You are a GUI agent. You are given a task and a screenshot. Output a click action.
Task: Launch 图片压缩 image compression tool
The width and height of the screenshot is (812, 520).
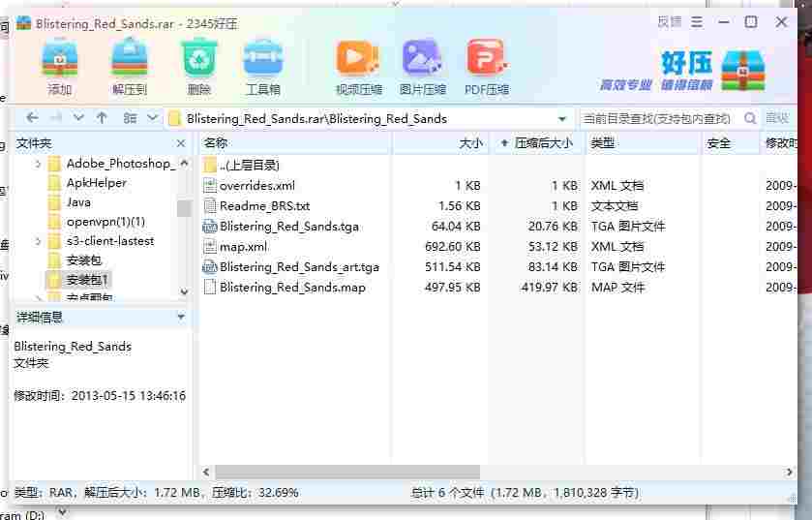[422, 58]
